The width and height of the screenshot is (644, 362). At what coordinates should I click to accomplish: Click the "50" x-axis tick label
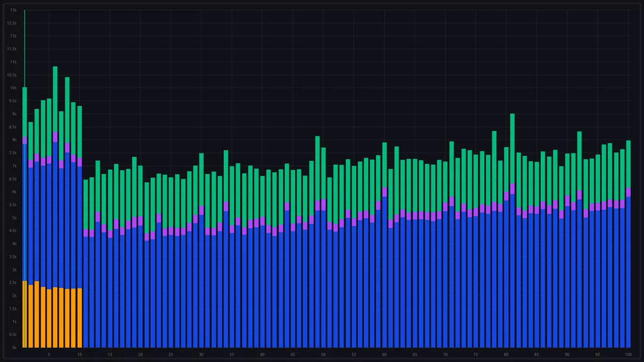click(x=323, y=354)
